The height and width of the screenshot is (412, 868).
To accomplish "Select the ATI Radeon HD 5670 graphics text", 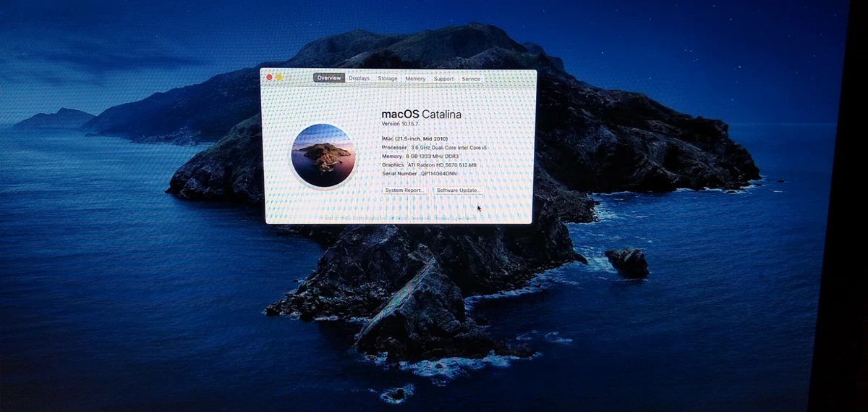I will point(443,164).
